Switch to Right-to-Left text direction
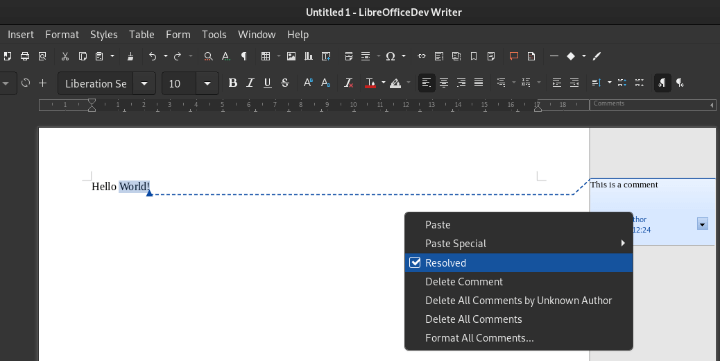This screenshot has height=361, width=720. (x=680, y=83)
